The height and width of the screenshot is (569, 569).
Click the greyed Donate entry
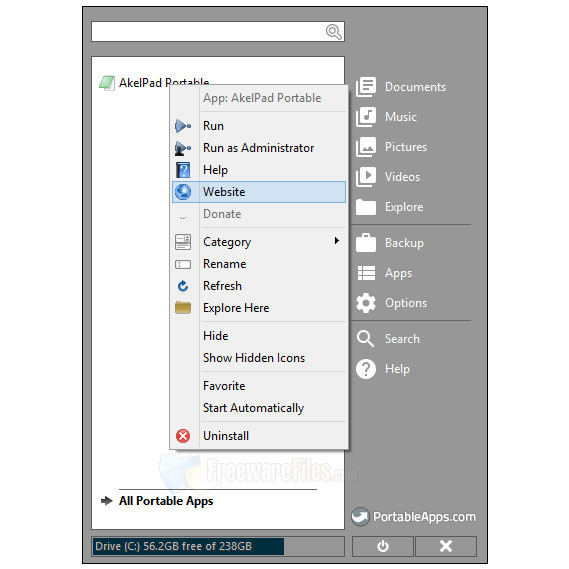click(x=259, y=214)
